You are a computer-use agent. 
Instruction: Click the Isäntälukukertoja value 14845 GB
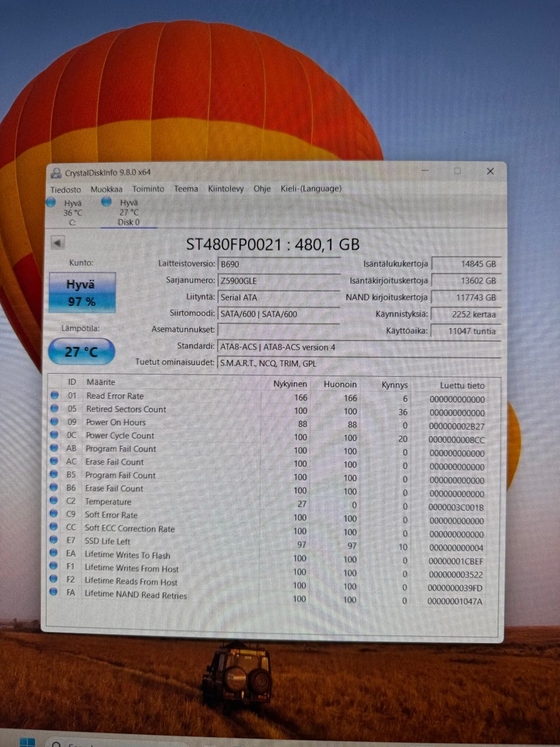(466, 264)
